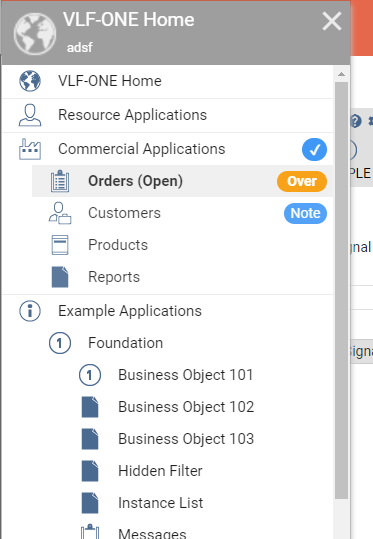Screen dimensions: 373x539
Task: Click the menu's vertical scrollbar thumb
Action: point(341,290)
